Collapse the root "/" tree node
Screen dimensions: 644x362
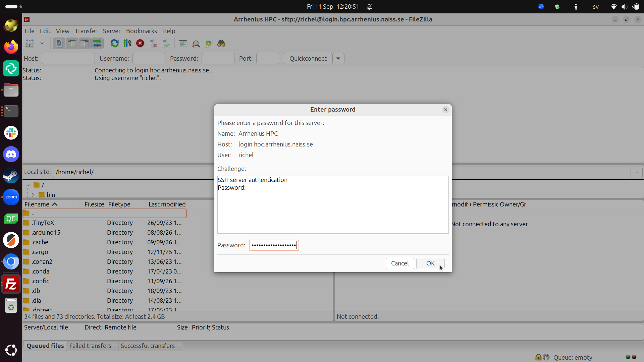[x=28, y=185]
